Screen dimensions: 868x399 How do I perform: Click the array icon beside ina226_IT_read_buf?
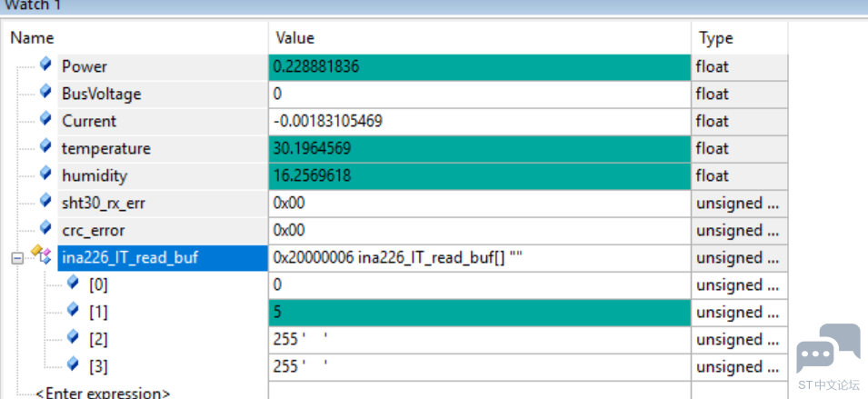(40, 256)
